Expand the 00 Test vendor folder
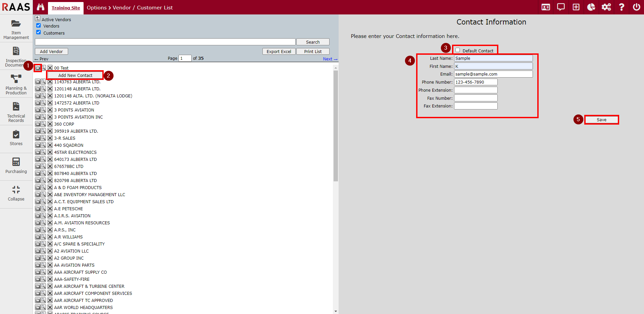The image size is (644, 314). tap(38, 68)
